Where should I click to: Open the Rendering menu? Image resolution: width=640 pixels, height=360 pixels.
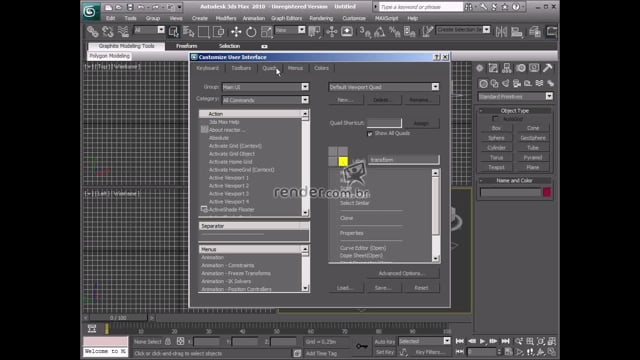click(x=321, y=18)
